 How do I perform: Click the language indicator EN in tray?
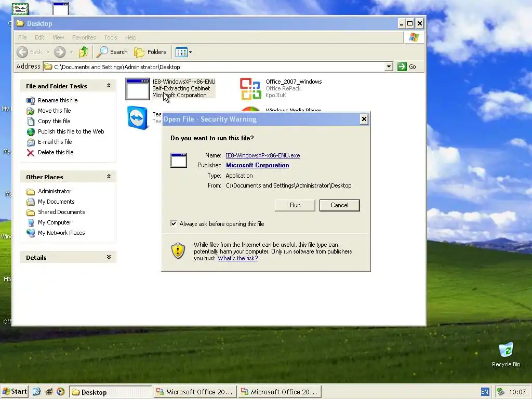click(485, 392)
